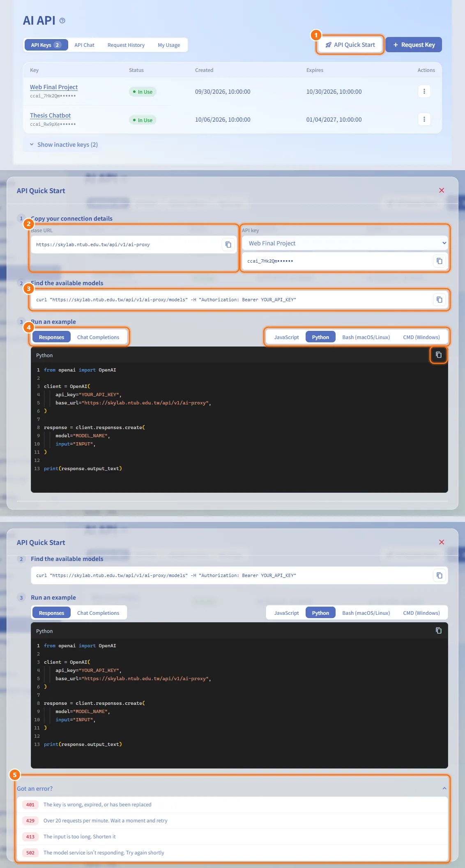Copy the Python code in second dialog
The height and width of the screenshot is (868, 465).
(x=439, y=630)
